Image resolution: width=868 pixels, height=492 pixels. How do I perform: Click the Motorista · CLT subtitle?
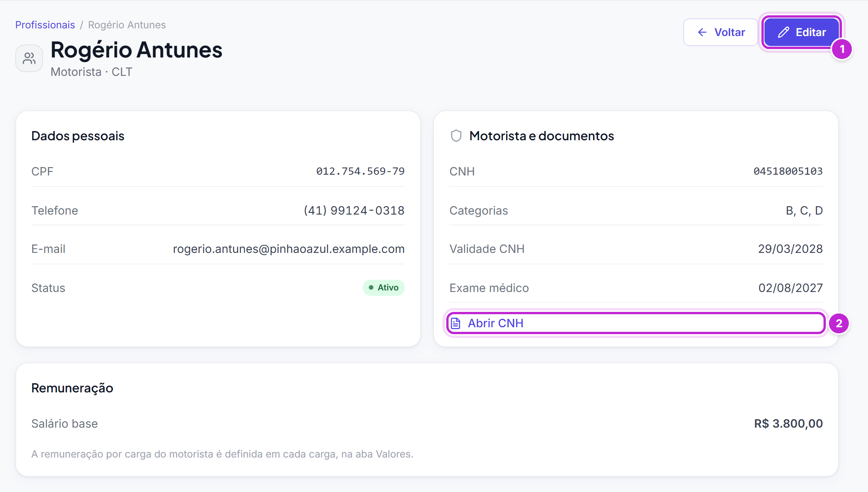[x=91, y=72]
